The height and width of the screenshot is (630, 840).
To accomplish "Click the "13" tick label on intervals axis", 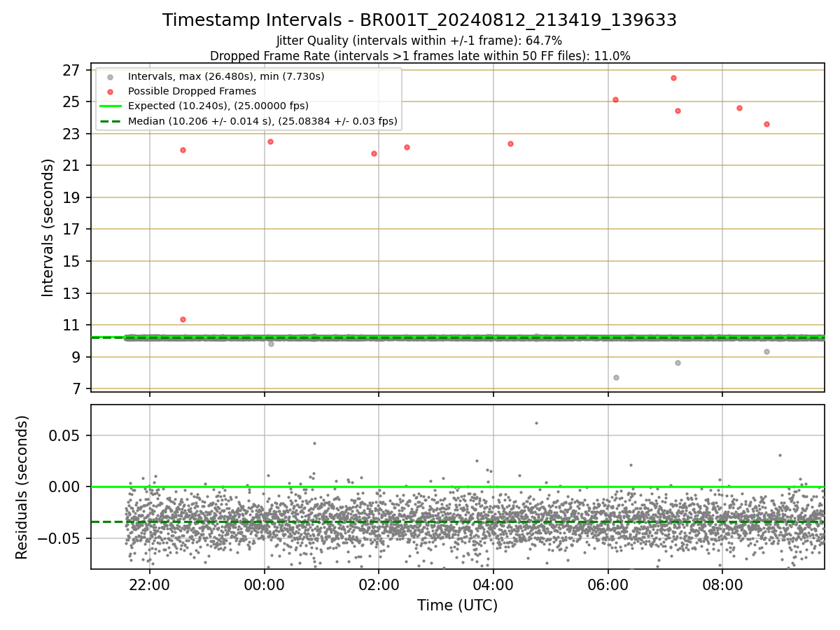I will click(71, 293).
